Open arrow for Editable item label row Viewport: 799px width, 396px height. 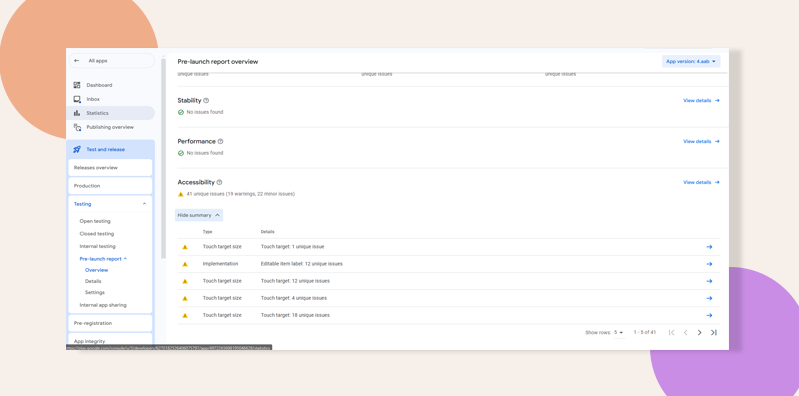709,264
